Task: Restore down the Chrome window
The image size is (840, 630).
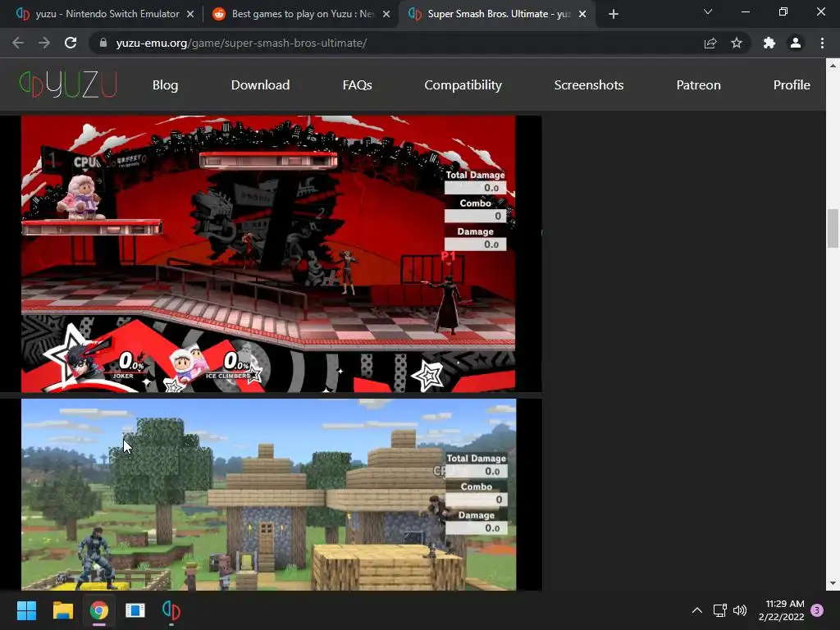Action: [x=783, y=11]
